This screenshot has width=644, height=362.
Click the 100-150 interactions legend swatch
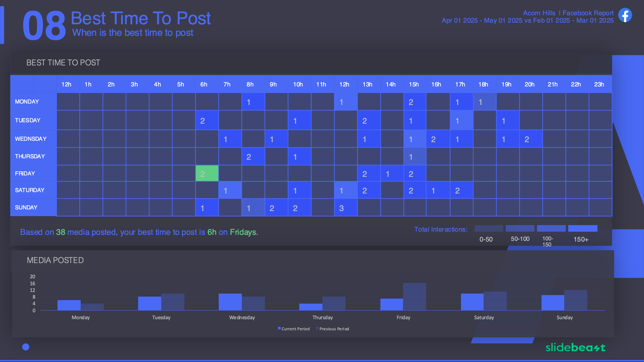click(x=551, y=228)
